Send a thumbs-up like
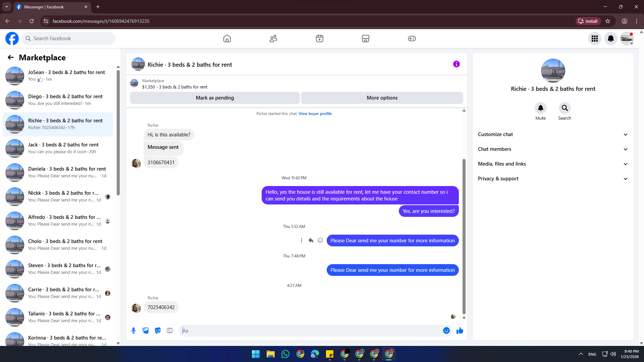Viewport: 644px width, 362px height. [x=460, y=330]
